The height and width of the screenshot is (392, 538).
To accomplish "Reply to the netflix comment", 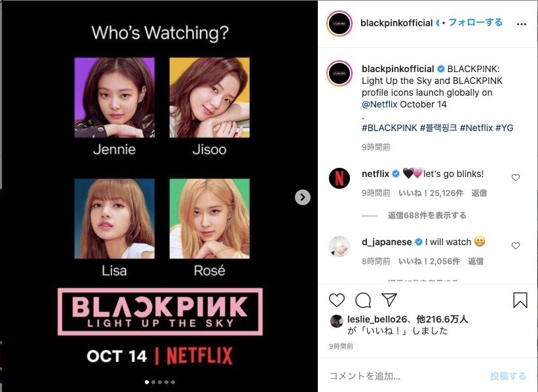I will [x=479, y=193].
